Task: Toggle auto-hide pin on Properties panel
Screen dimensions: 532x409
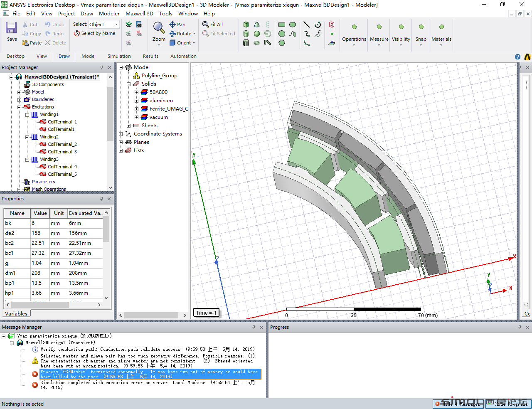Action: [101, 199]
